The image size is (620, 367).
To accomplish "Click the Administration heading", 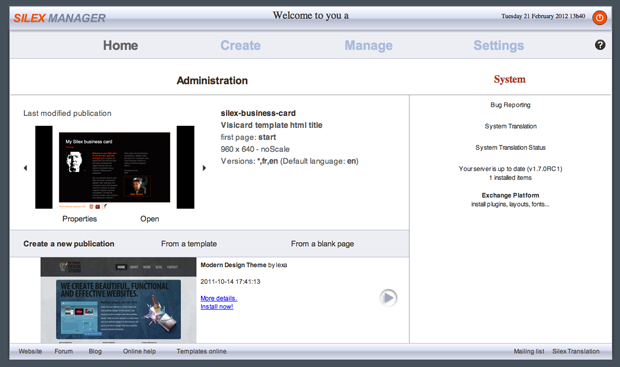I will pyautogui.click(x=212, y=81).
